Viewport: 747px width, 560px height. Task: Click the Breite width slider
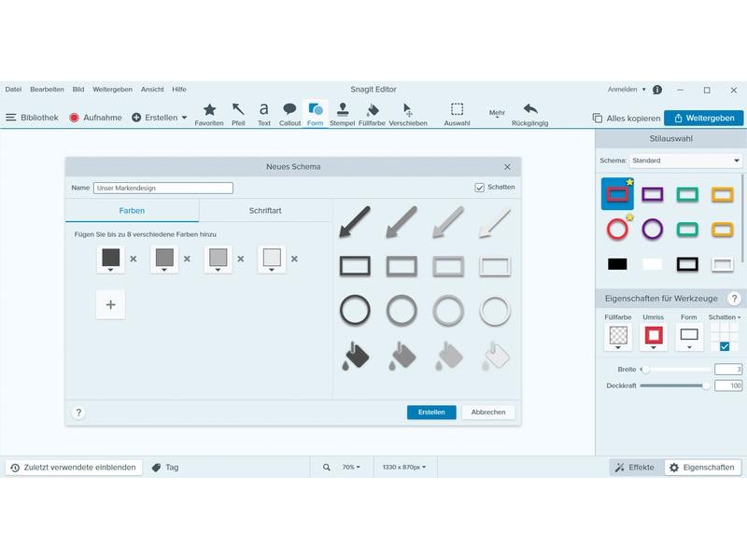click(x=675, y=370)
